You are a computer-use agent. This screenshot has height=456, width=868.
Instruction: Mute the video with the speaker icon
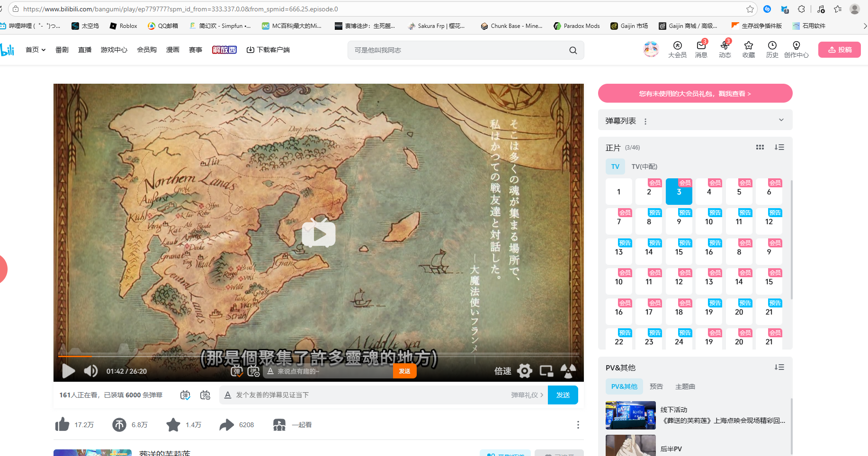90,371
